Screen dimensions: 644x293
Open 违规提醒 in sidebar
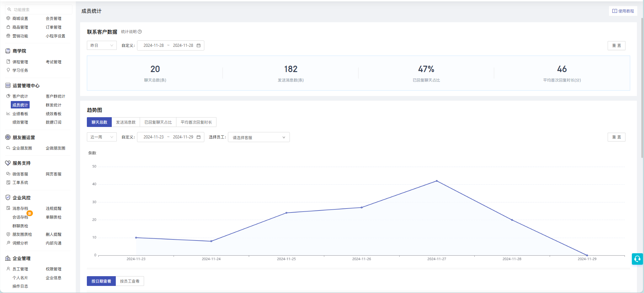54,208
